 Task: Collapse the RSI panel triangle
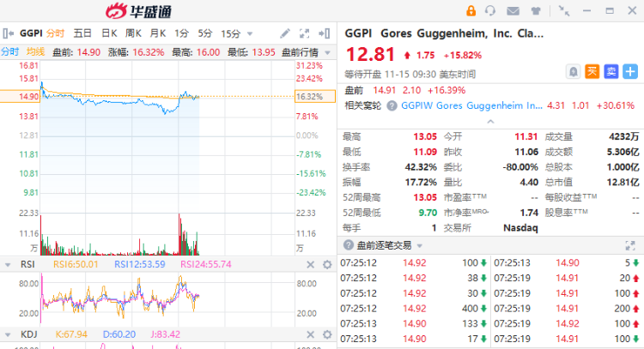point(8,265)
